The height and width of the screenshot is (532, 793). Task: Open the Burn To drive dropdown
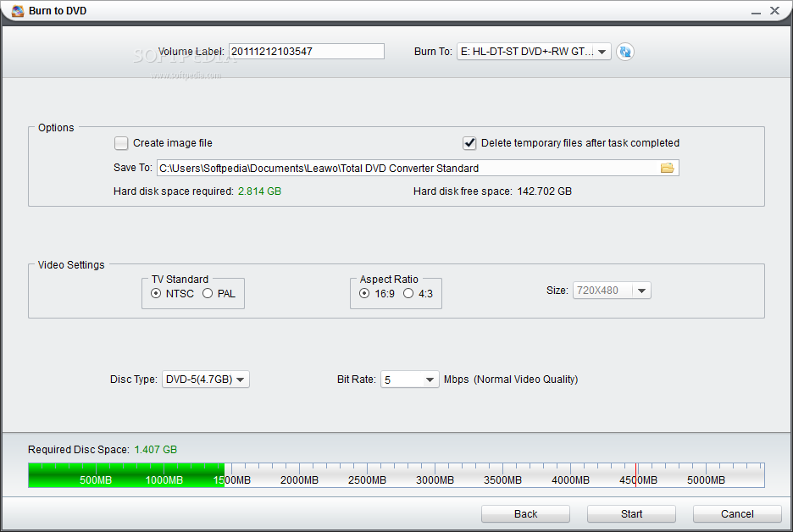click(534, 52)
